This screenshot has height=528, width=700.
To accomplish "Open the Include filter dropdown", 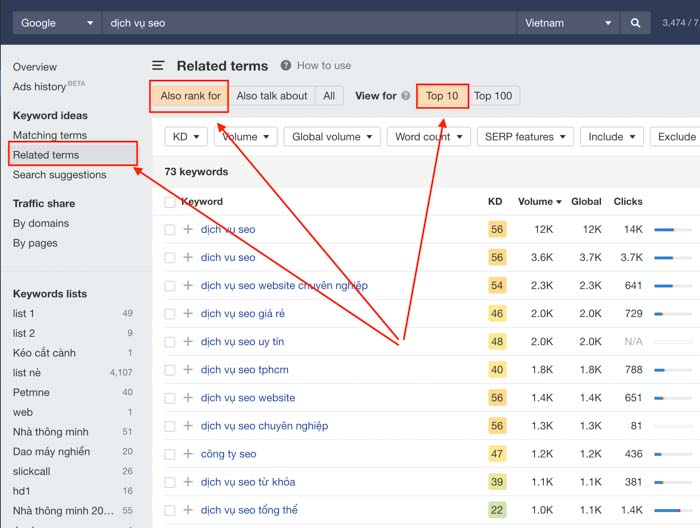I will [612, 137].
